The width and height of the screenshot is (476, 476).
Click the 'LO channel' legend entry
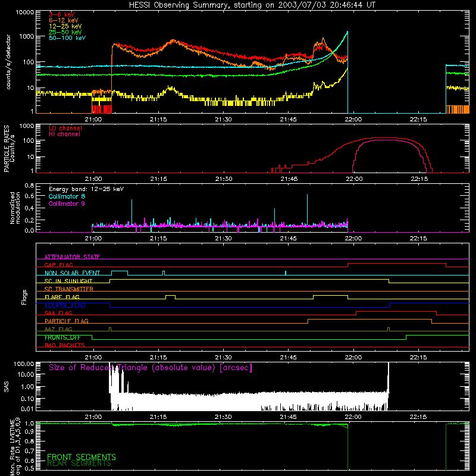click(x=65, y=128)
